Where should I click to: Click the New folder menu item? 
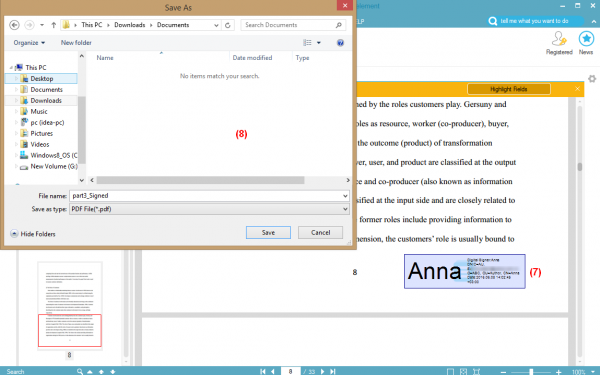tap(76, 43)
